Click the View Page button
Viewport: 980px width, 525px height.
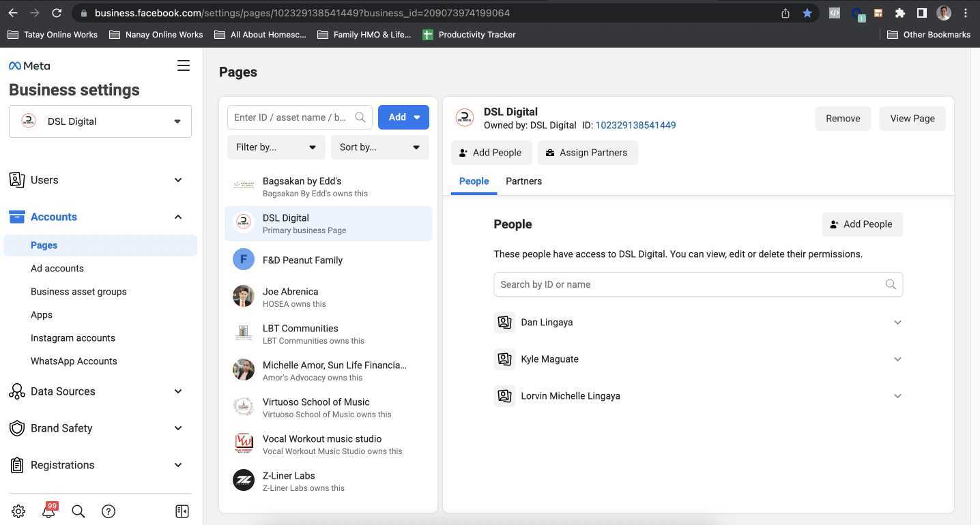pyautogui.click(x=912, y=118)
